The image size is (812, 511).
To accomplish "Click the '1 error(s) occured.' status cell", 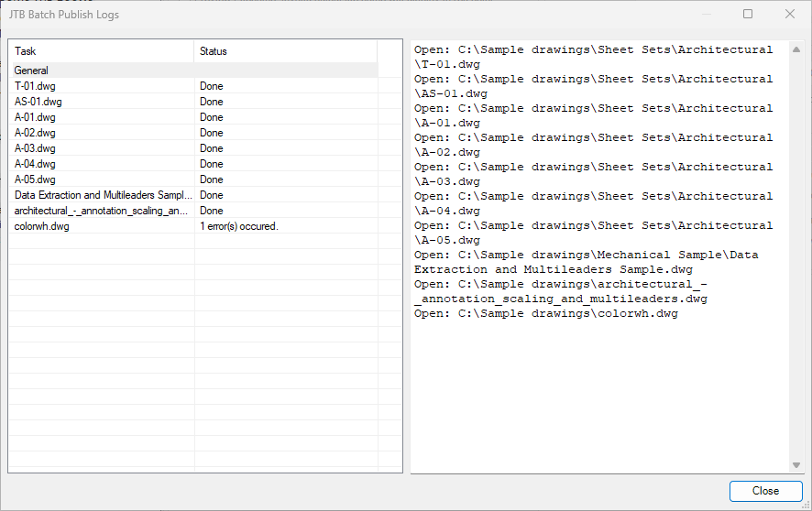I will point(239,226).
